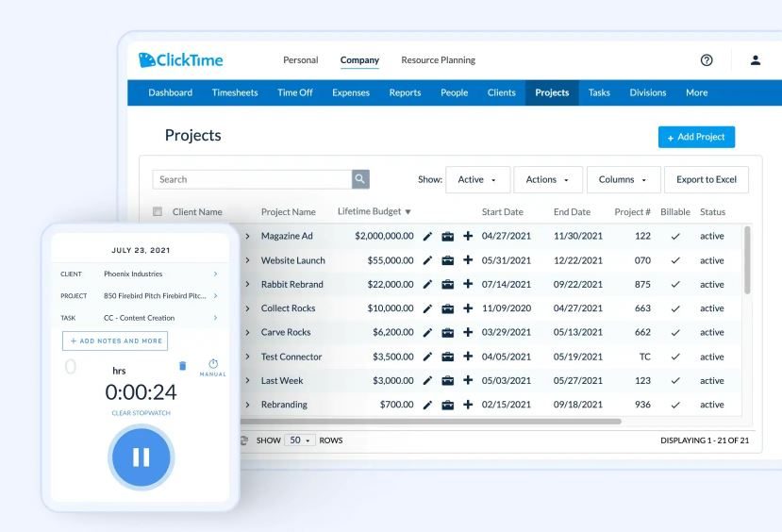This screenshot has height=532, width=782.
Task: Open briefcase icon for Magazine Ad
Action: coord(448,237)
